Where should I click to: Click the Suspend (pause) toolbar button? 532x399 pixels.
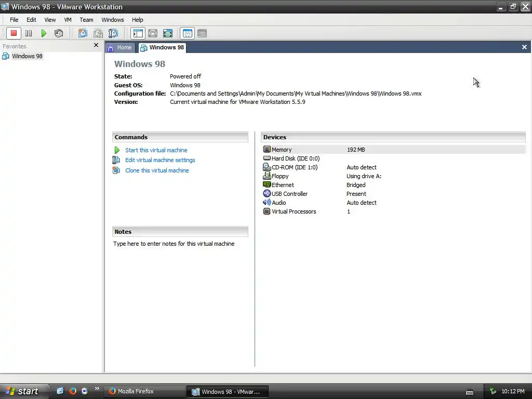[29, 33]
